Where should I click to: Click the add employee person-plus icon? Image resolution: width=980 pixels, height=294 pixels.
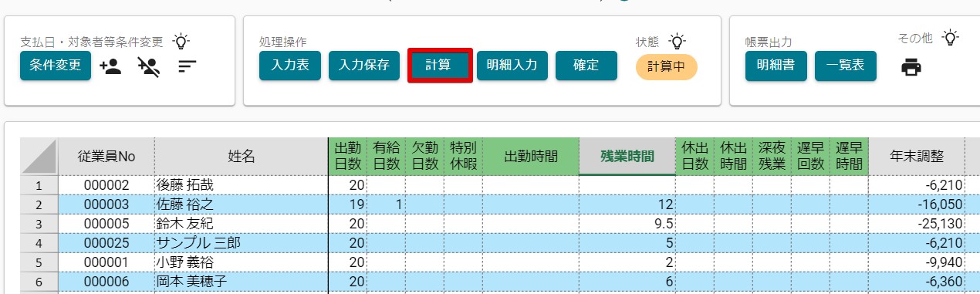[111, 66]
